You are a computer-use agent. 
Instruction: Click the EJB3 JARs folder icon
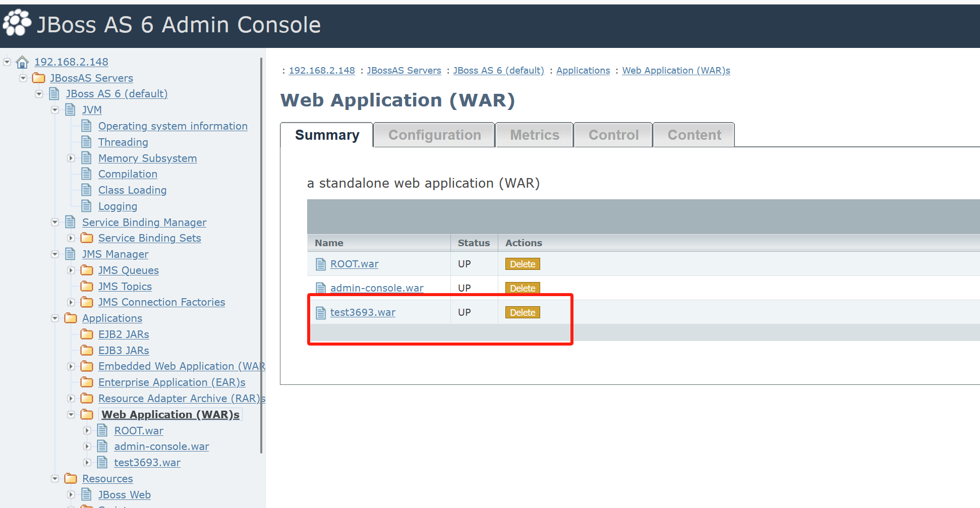pyautogui.click(x=87, y=350)
